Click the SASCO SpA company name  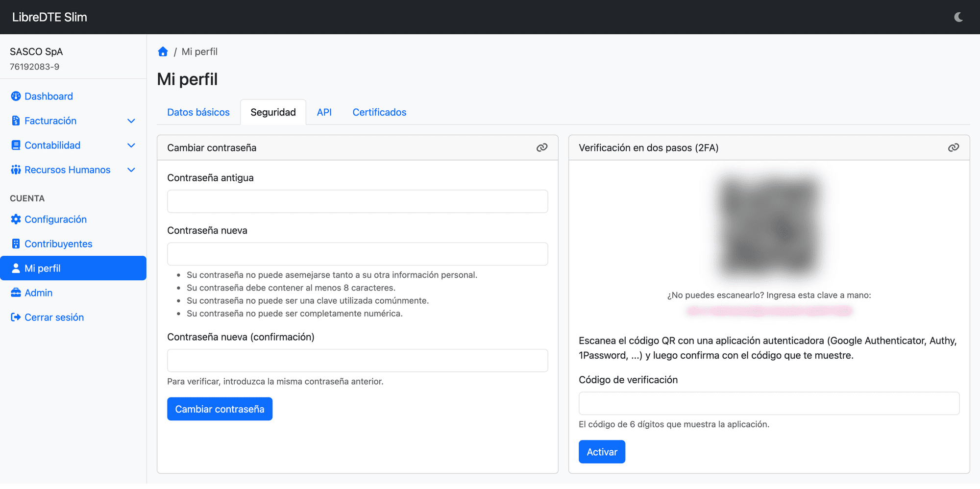pos(36,51)
